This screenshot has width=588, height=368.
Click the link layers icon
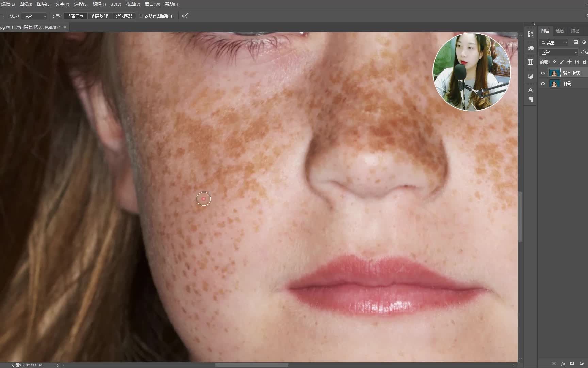tap(554, 364)
